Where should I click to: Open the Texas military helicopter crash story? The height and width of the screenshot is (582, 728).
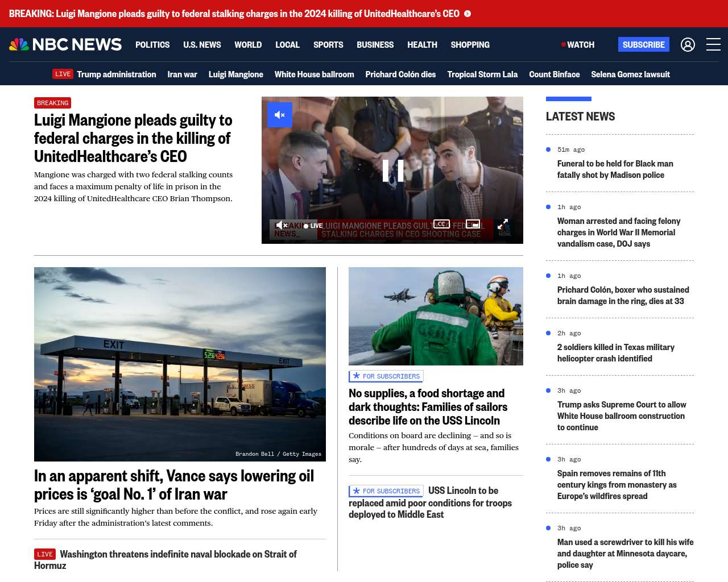[x=616, y=353]
